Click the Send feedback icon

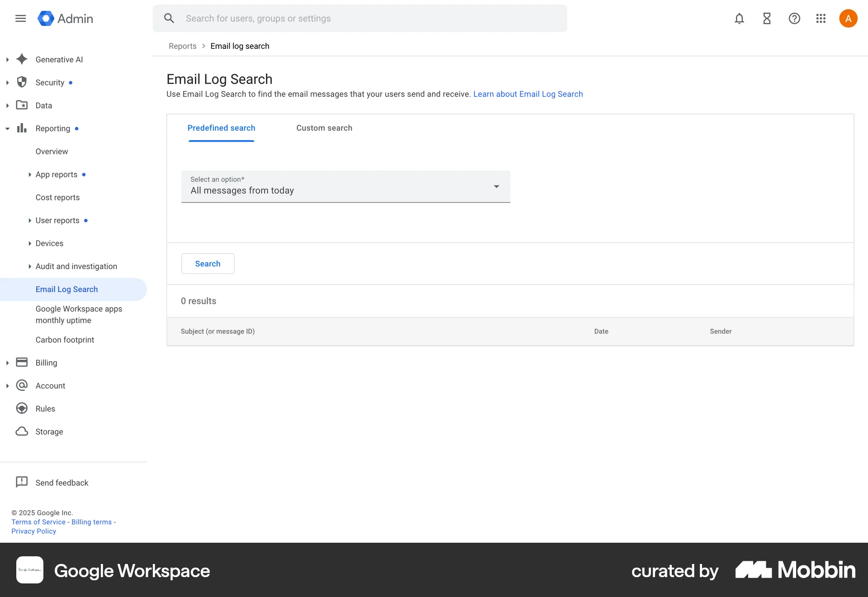(x=21, y=482)
